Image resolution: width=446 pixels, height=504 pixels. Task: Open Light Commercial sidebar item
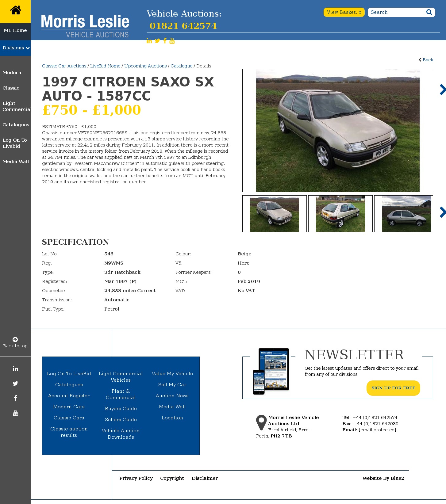[17, 106]
